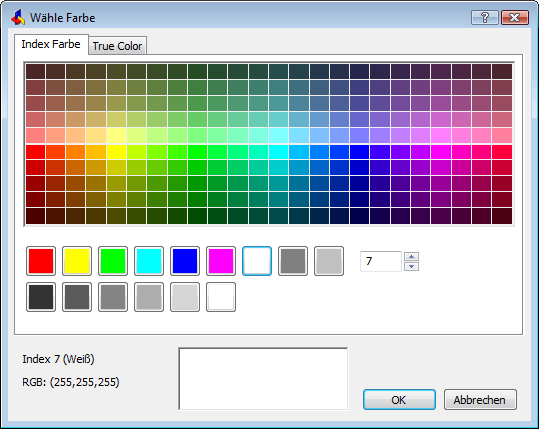
Task: Confirm the selection with OK
Action: (x=399, y=400)
